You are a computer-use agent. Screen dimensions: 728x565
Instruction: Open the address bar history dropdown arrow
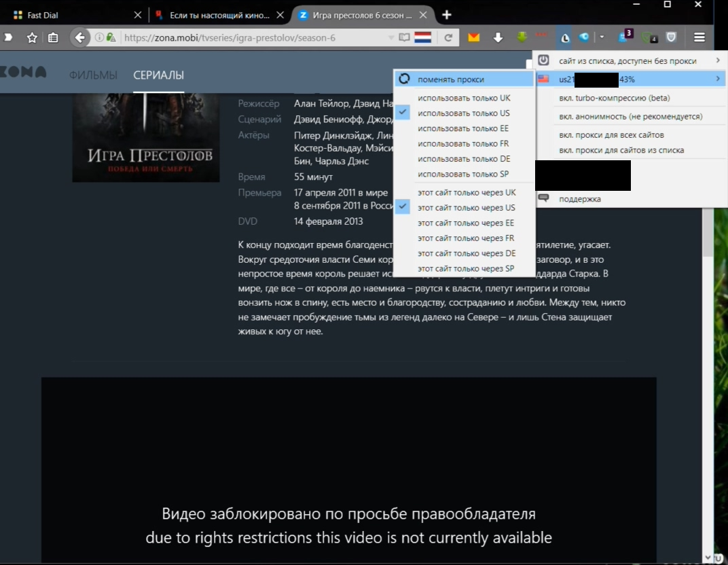[x=390, y=37]
